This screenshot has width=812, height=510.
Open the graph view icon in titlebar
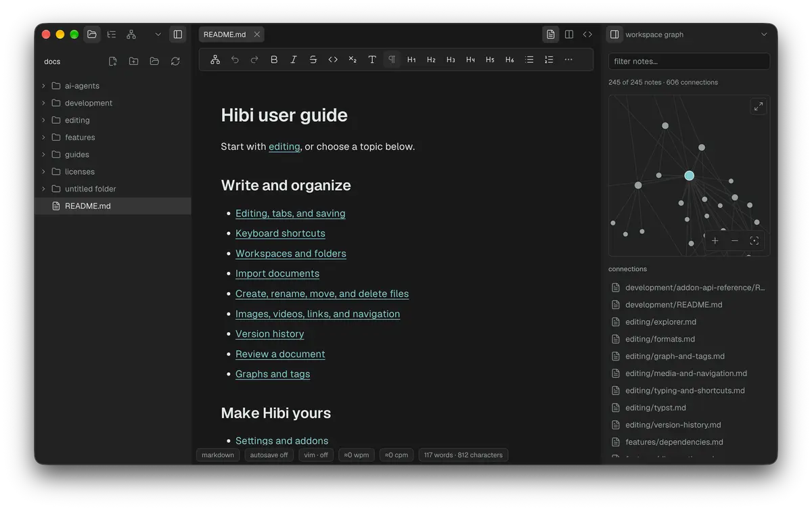click(131, 34)
